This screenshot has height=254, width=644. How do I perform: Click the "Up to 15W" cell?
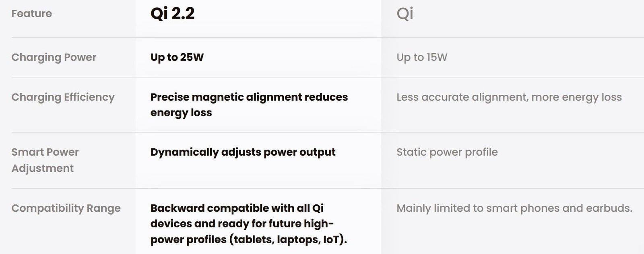point(421,57)
